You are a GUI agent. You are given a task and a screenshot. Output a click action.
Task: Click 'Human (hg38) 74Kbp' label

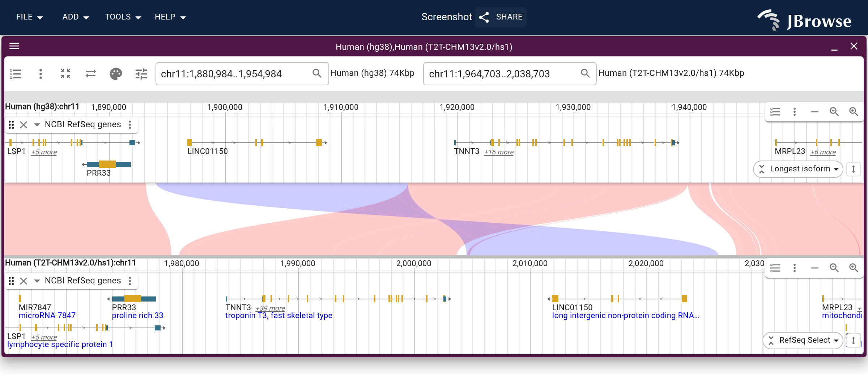(x=372, y=73)
